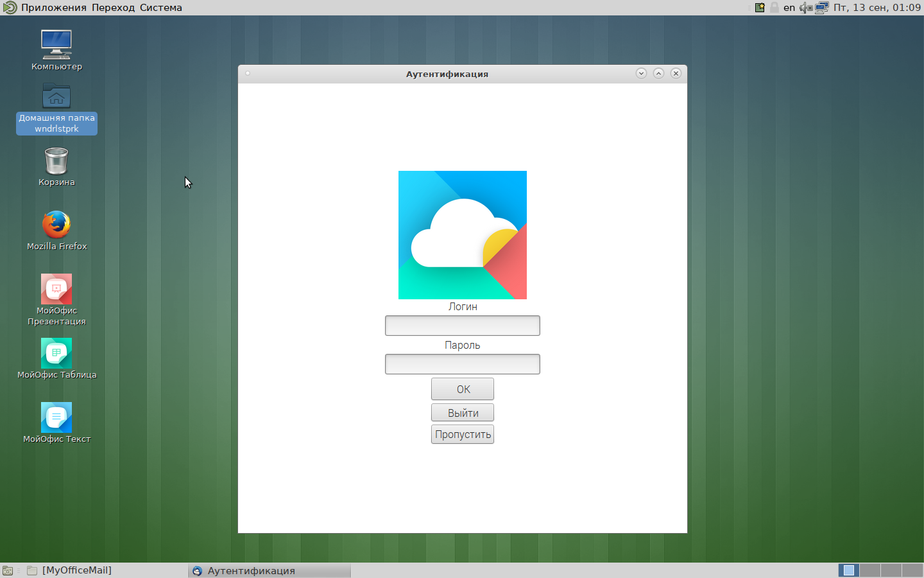The image size is (924, 578).
Task: Click the cloud logo image in Аутентификация
Action: click(463, 235)
